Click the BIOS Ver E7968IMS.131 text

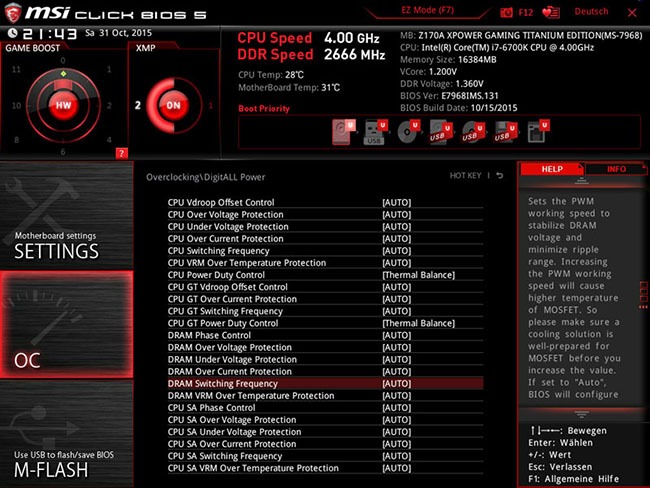[x=449, y=96]
